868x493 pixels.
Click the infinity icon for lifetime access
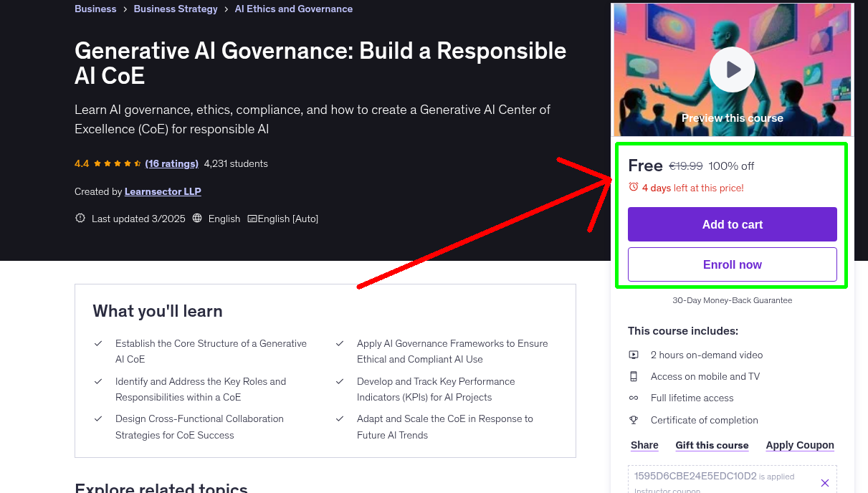(634, 398)
